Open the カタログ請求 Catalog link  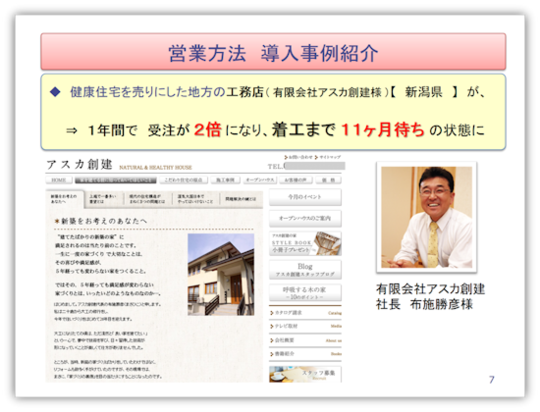coord(306,313)
